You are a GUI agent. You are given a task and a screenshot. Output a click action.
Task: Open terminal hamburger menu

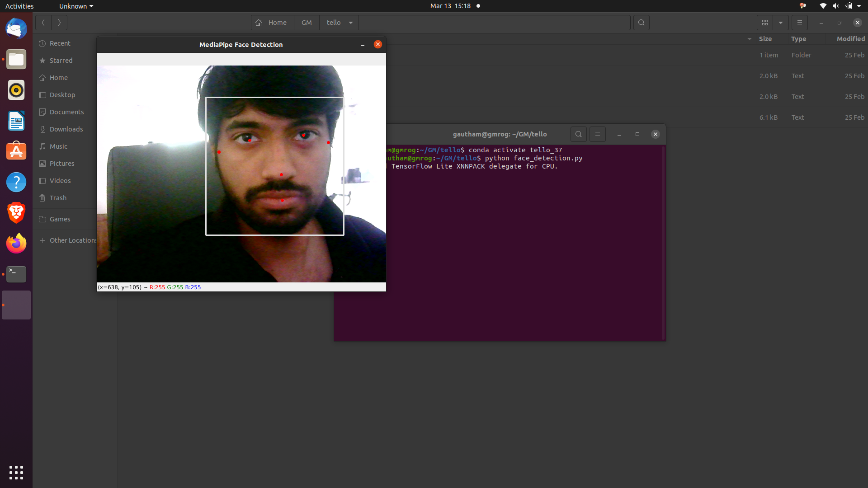click(598, 134)
